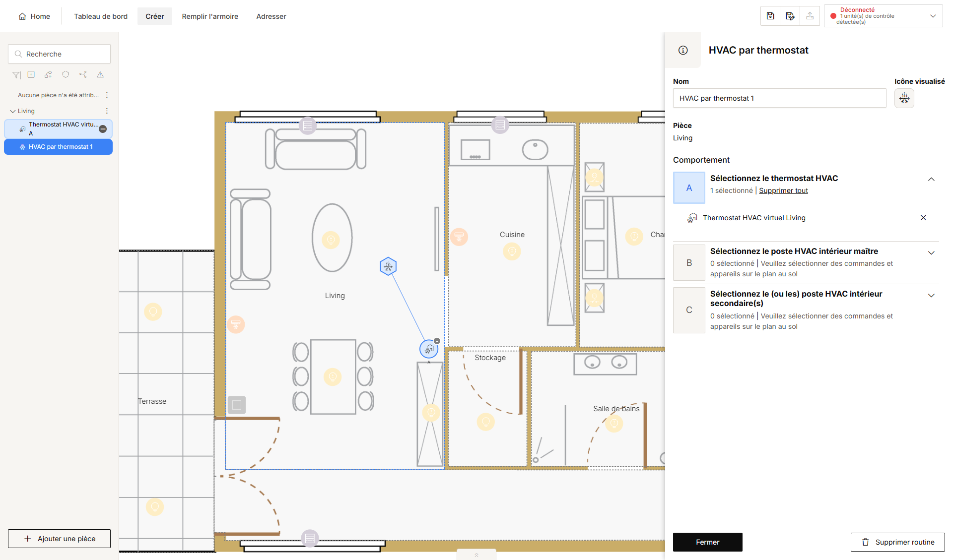Remove Thermostat HVAC virtuel Living with the X
This screenshot has width=953, height=560.
point(923,218)
